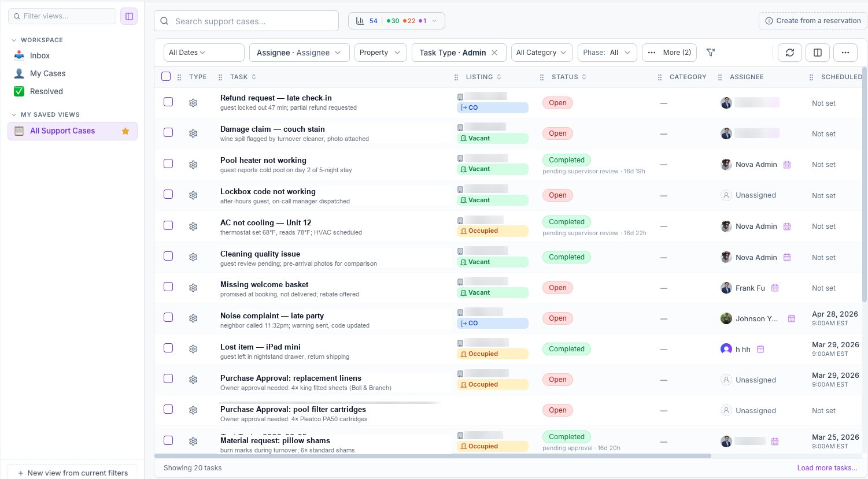Image resolution: width=868 pixels, height=479 pixels.
Task: Click the star icon on All Support Cases
Action: tap(125, 131)
